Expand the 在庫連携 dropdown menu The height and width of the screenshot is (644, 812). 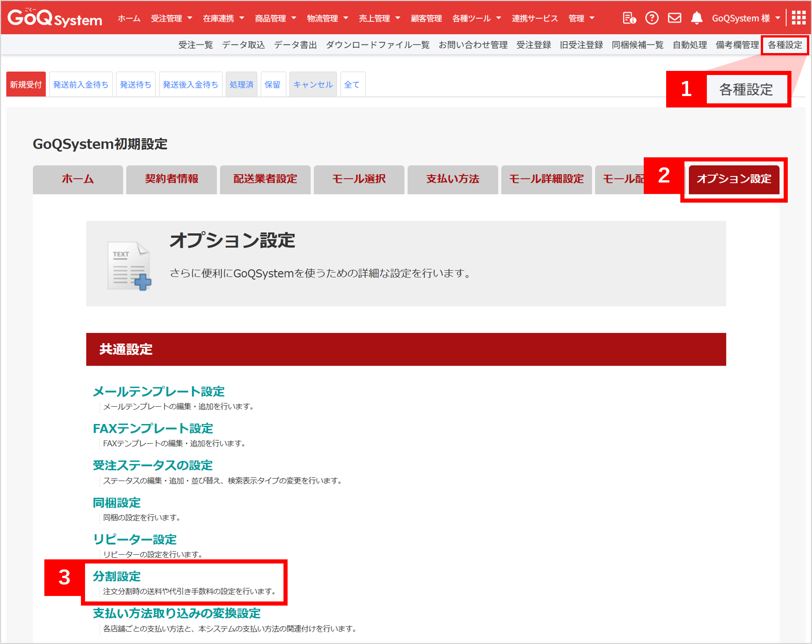click(223, 19)
